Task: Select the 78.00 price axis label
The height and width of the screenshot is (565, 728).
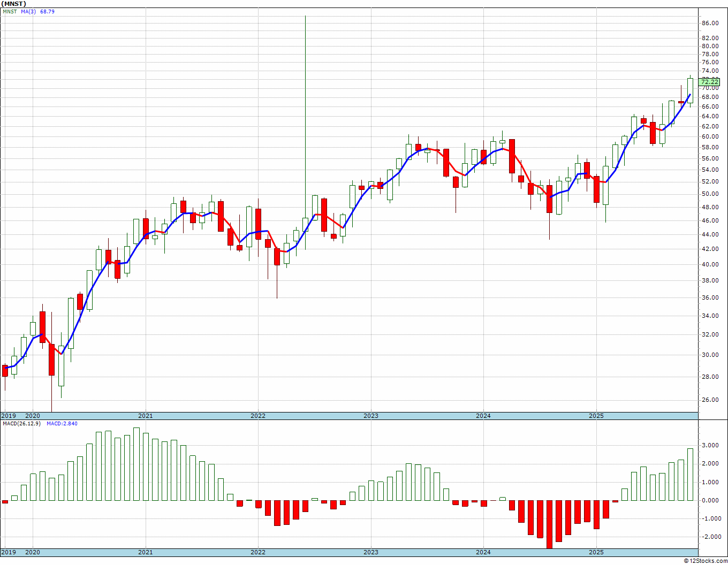Action: tap(710, 54)
